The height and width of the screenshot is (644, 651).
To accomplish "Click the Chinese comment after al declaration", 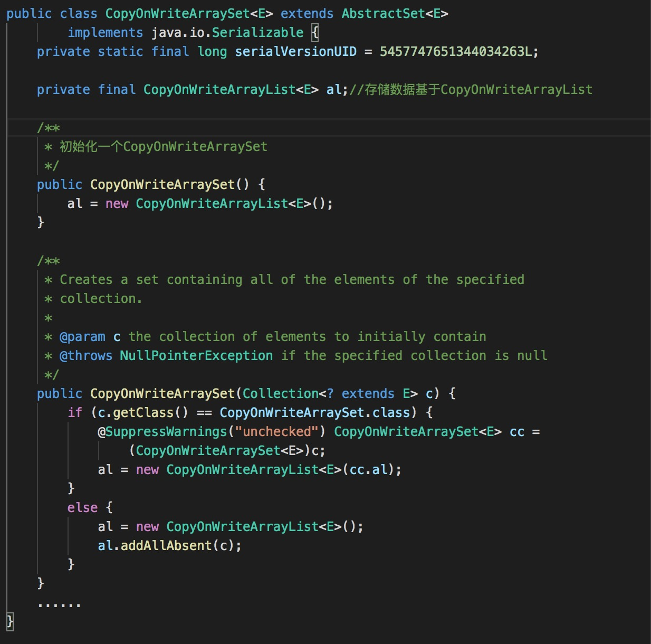I will coord(471,90).
